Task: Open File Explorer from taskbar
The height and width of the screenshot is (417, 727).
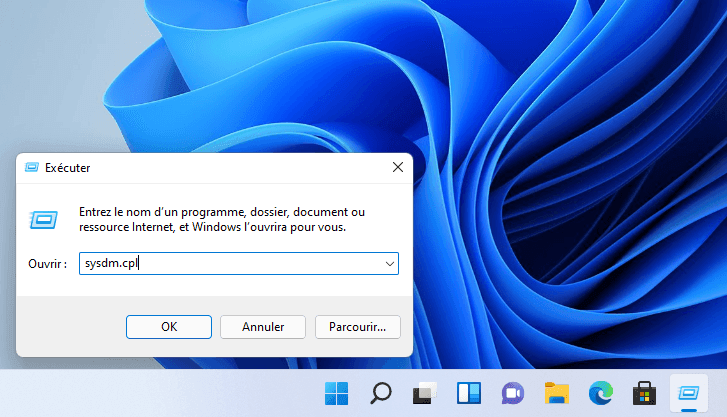Action: click(x=557, y=393)
